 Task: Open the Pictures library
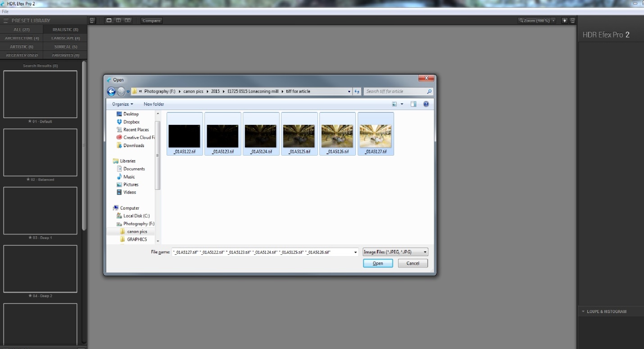click(x=127, y=185)
